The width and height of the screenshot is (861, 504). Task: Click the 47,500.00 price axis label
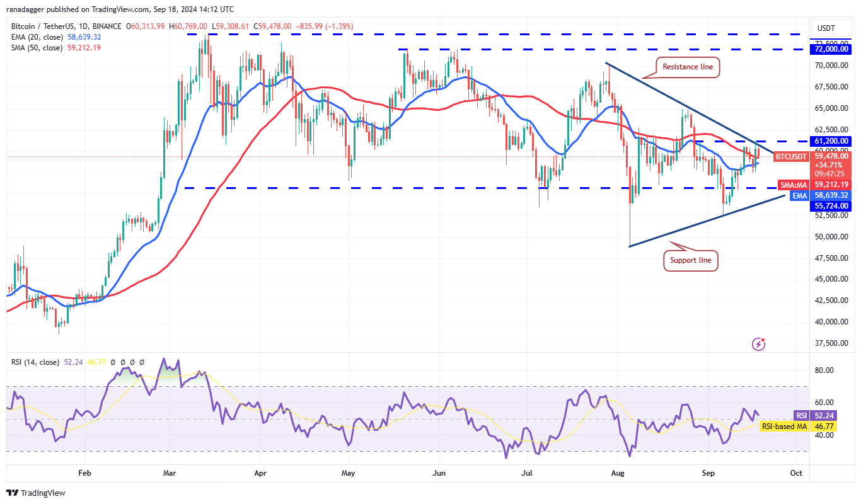pos(831,258)
